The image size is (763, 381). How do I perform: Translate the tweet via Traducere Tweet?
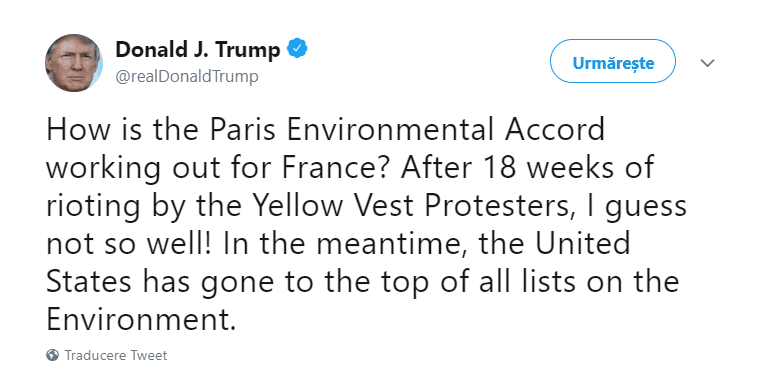click(x=116, y=355)
